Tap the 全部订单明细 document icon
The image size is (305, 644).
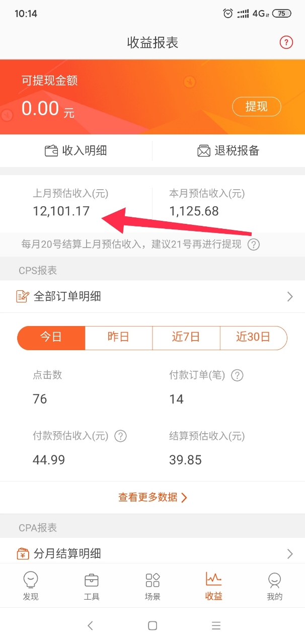pyautogui.click(x=23, y=296)
